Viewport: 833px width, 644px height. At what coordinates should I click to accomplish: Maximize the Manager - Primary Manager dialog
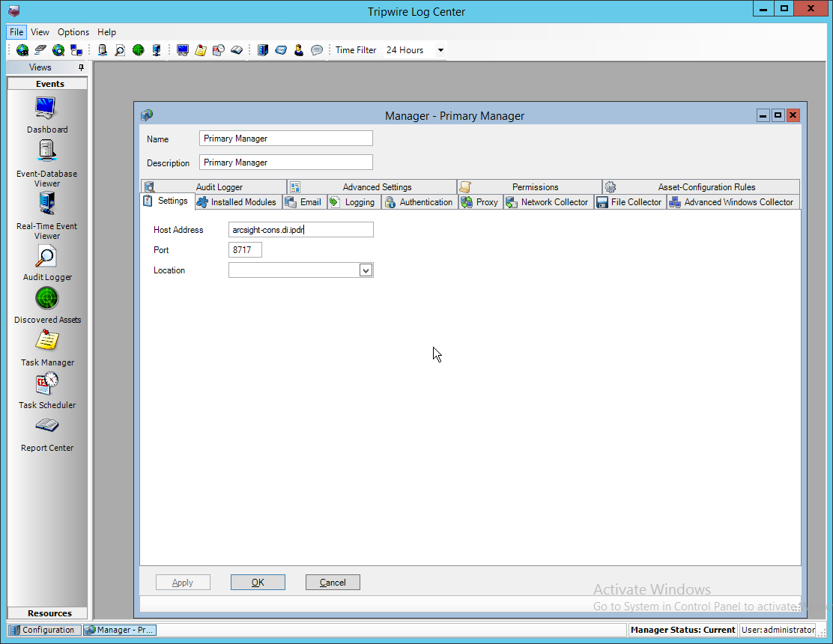point(778,115)
